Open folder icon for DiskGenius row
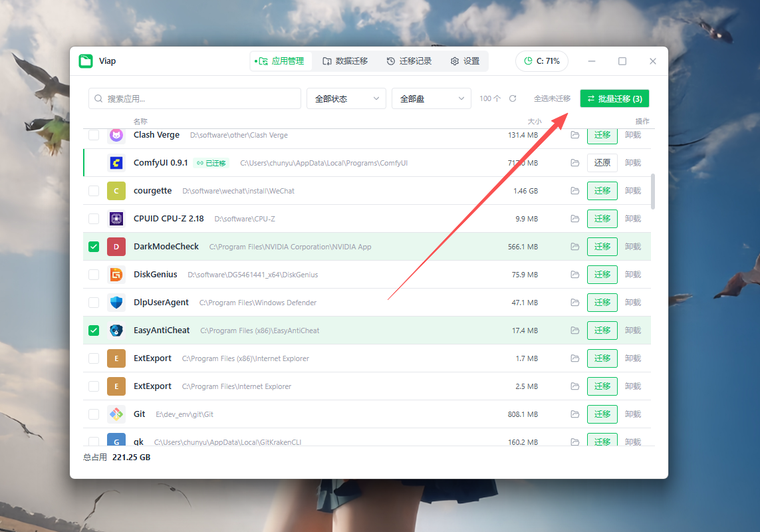760x532 pixels. coord(575,275)
